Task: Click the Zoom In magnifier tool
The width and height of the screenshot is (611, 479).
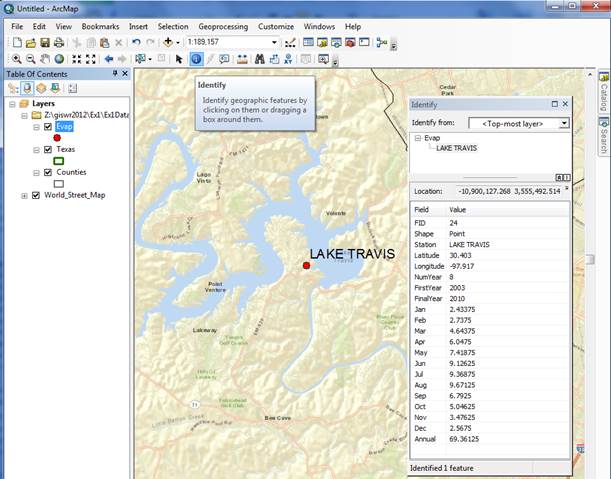Action: (16, 59)
